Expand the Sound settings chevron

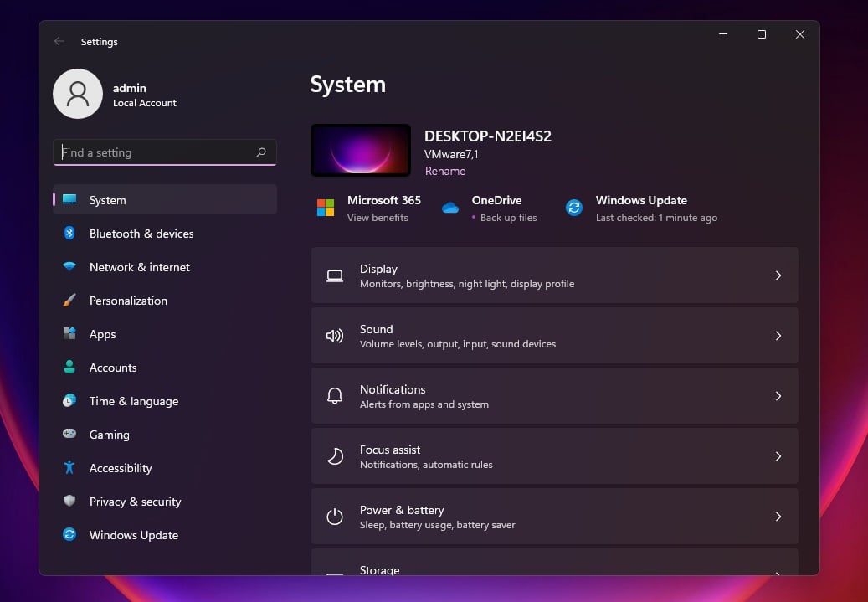[778, 336]
